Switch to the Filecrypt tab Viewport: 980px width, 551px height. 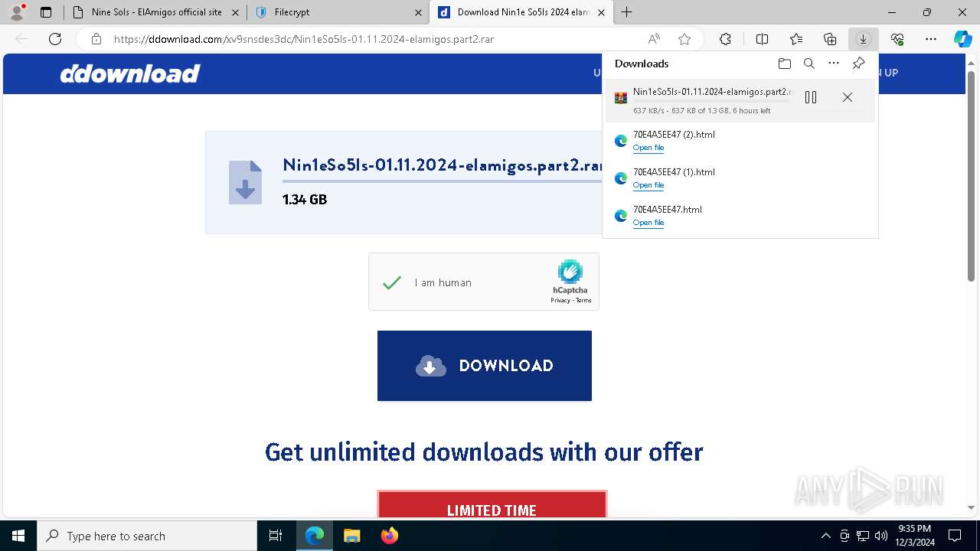point(338,12)
